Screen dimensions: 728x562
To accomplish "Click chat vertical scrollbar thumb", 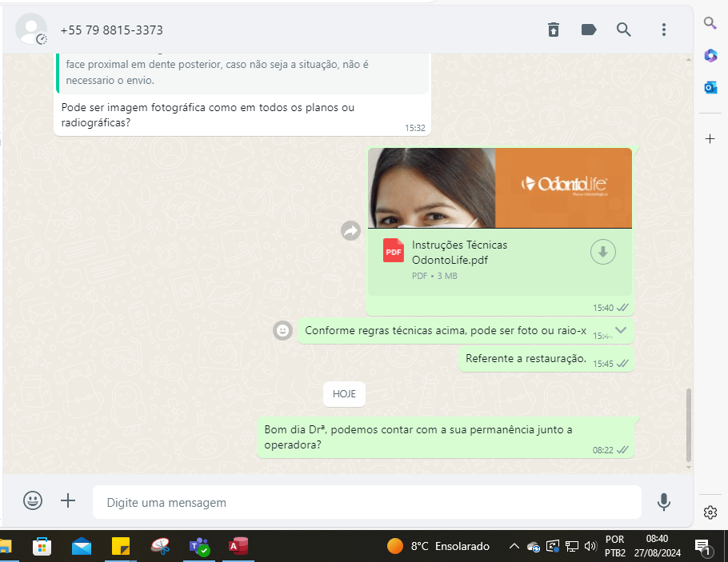I will point(689,424).
